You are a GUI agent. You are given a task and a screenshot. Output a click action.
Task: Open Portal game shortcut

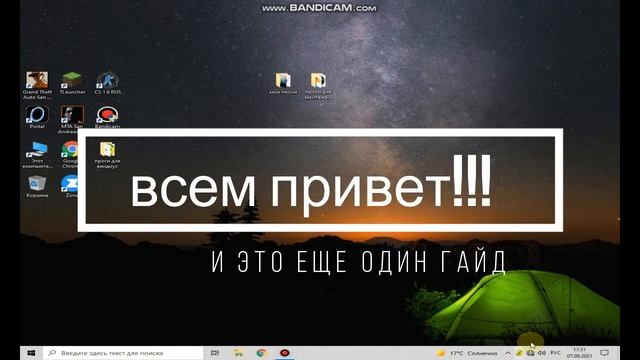pyautogui.click(x=37, y=117)
